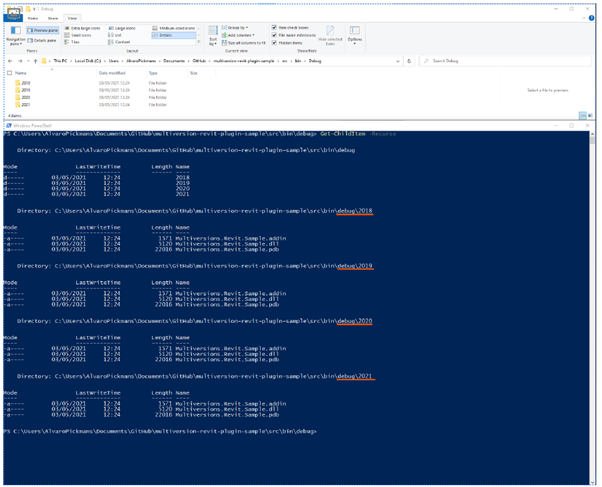Toggle the select all checkbox header

point(10,73)
